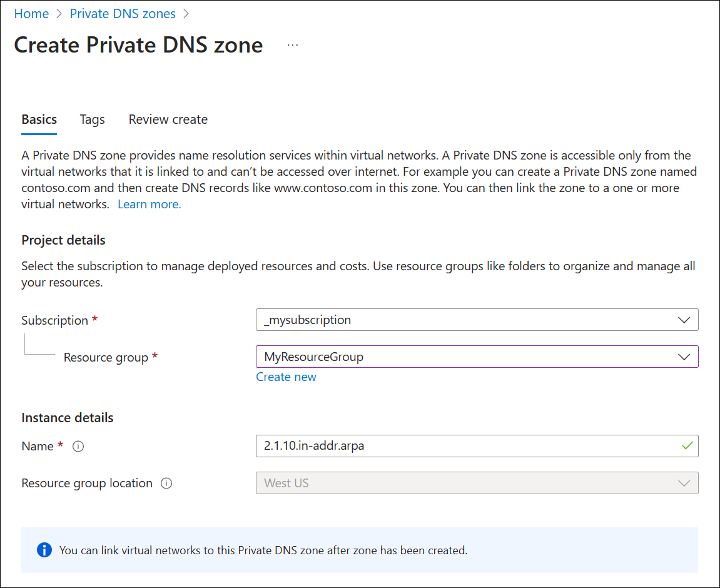Image resolution: width=720 pixels, height=588 pixels.
Task: Click the info icon next to Name
Action: [x=78, y=446]
